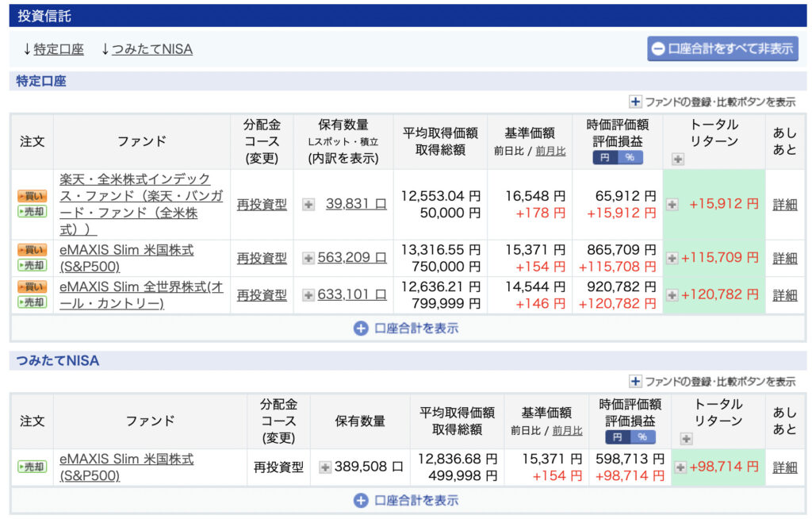
Task: Open 詳細 link for 楽天・全米株式 row
Action: coord(784,205)
